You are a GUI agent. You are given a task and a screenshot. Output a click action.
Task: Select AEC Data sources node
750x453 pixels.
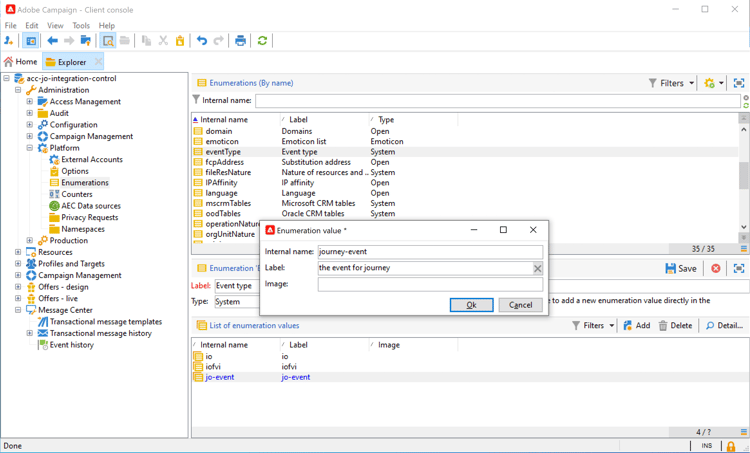coord(91,206)
